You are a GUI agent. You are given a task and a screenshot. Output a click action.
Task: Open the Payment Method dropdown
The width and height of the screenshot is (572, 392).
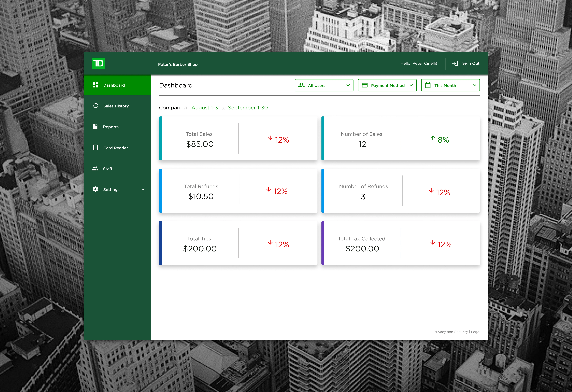[x=387, y=85]
